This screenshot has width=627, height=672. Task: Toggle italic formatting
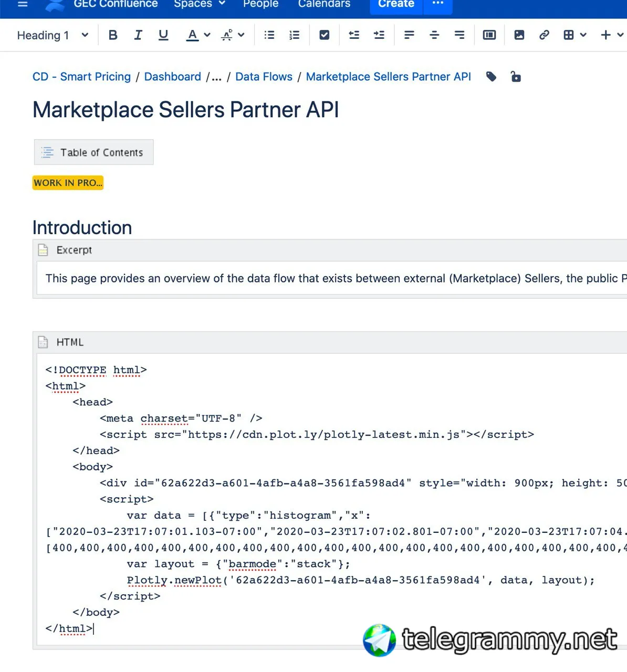138,35
